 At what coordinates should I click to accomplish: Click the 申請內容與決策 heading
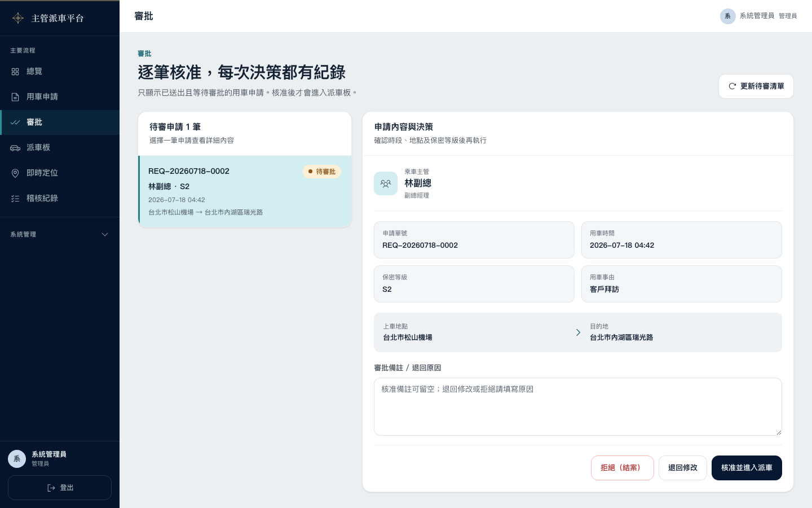[404, 127]
